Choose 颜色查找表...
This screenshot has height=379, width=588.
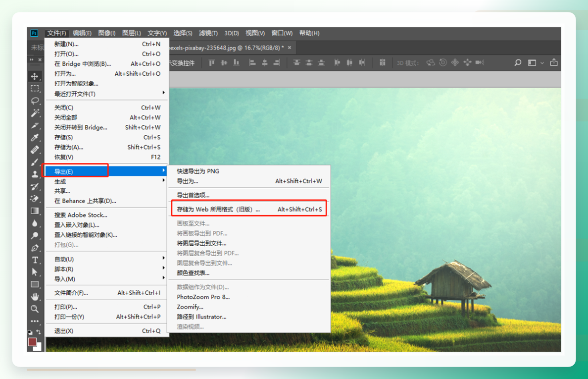[x=249, y=273]
